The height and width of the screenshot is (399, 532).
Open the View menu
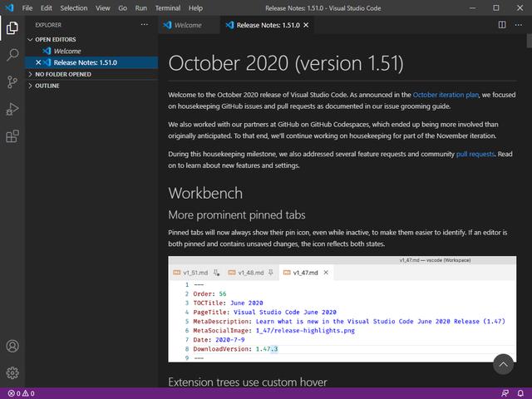tap(102, 8)
